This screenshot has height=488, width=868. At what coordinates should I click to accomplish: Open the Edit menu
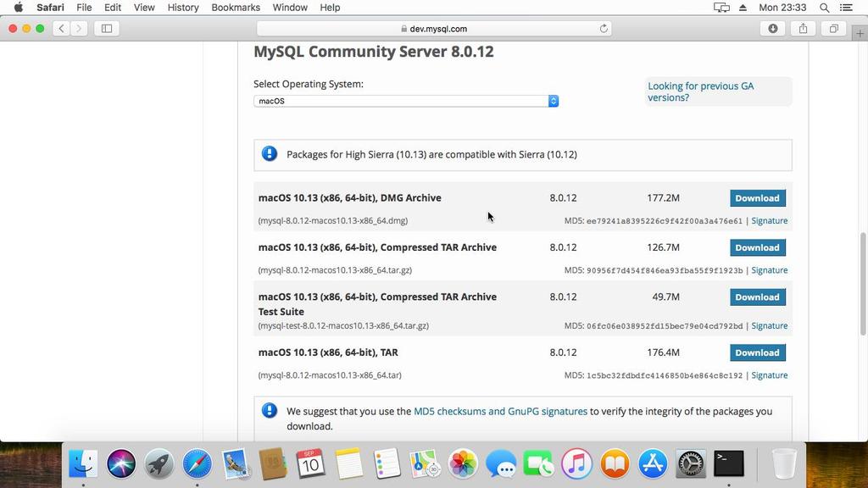point(113,7)
